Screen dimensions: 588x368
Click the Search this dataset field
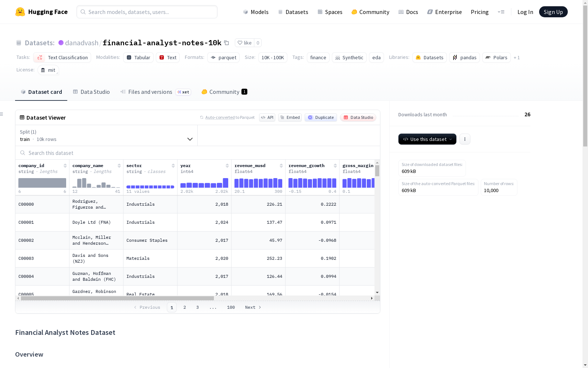click(x=198, y=153)
